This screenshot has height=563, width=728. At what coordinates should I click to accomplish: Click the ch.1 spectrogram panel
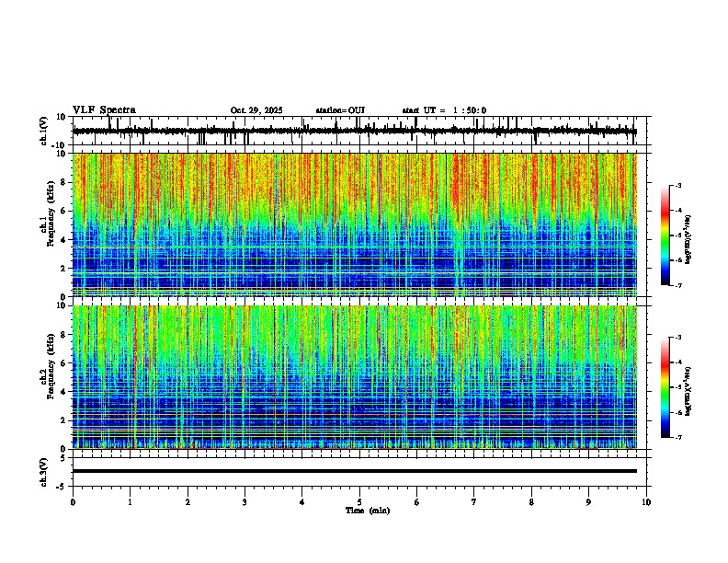[x=355, y=224]
